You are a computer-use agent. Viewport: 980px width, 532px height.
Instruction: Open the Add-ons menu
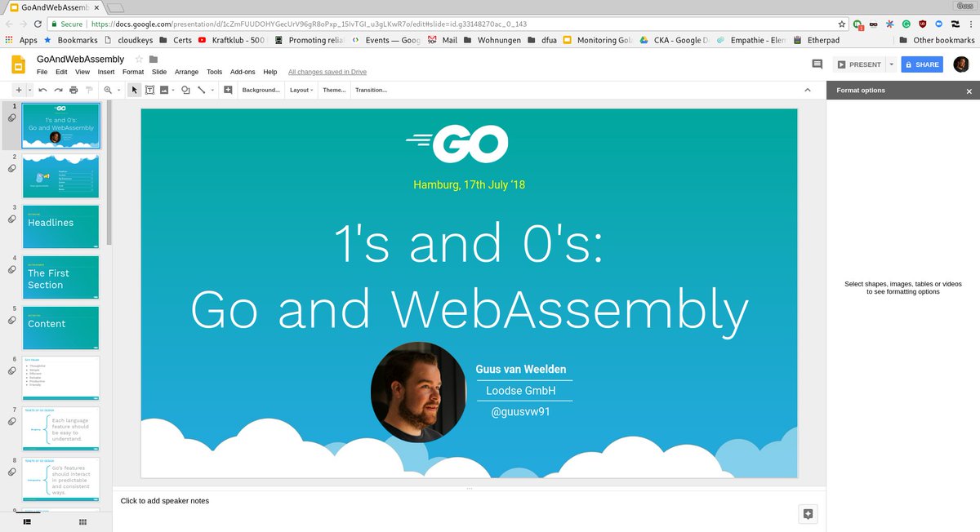point(243,72)
